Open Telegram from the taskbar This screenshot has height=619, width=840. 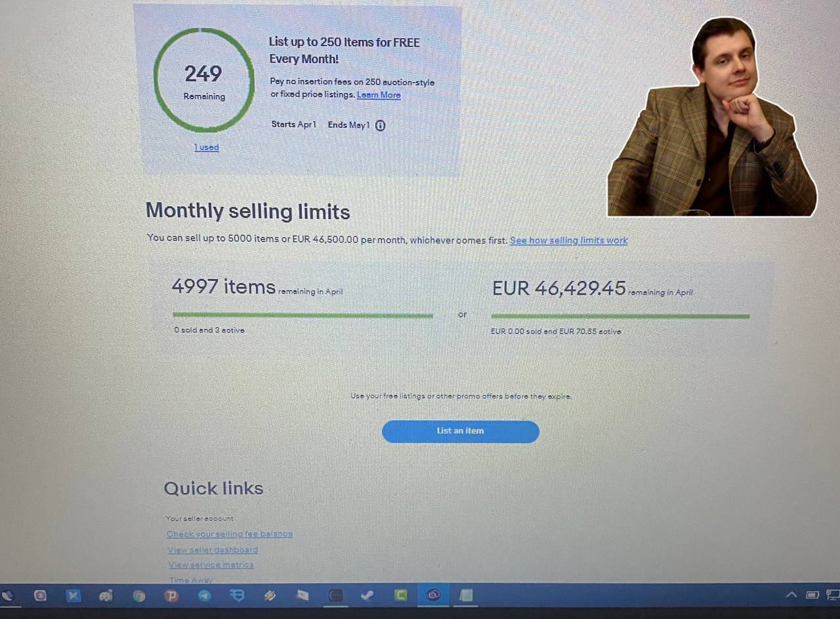pyautogui.click(x=205, y=595)
